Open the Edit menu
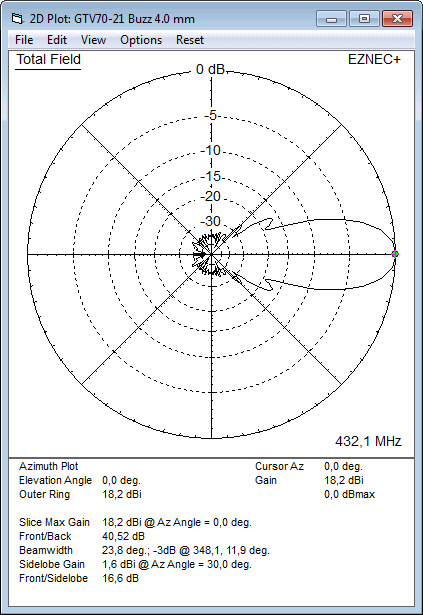The height and width of the screenshot is (615, 423). pos(57,40)
